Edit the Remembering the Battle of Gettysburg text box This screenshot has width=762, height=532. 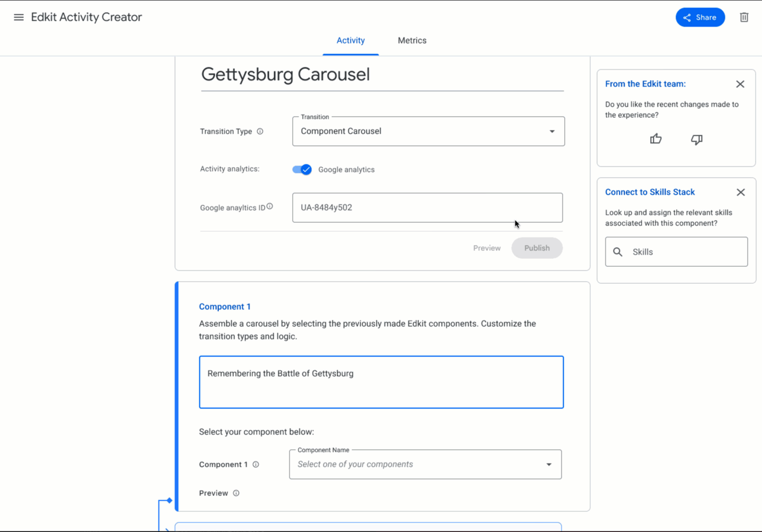point(381,382)
